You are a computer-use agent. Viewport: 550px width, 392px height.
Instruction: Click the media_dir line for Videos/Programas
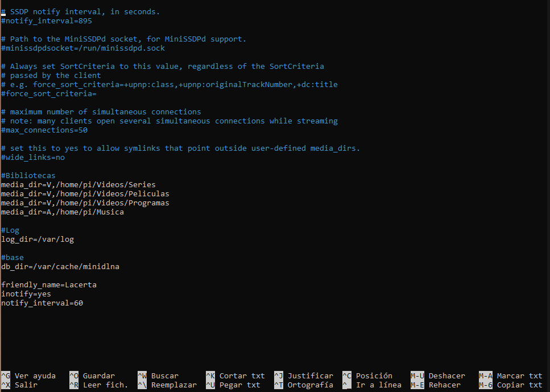(x=85, y=203)
